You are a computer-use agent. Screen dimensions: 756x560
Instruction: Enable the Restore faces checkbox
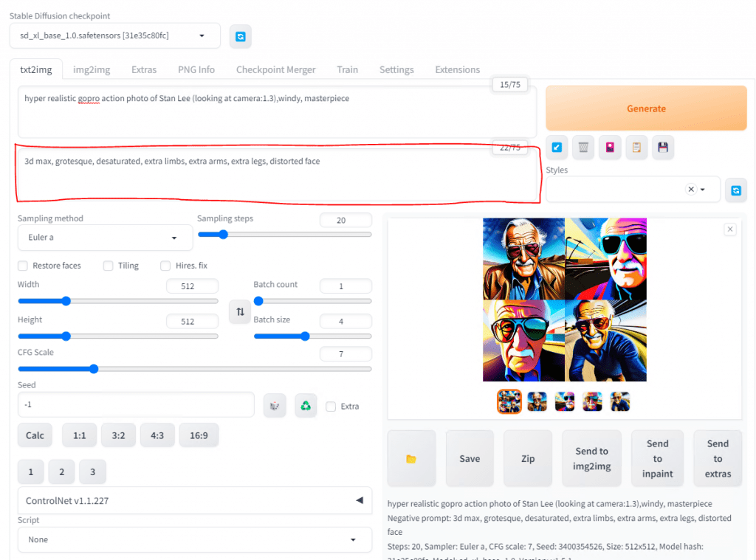click(23, 266)
